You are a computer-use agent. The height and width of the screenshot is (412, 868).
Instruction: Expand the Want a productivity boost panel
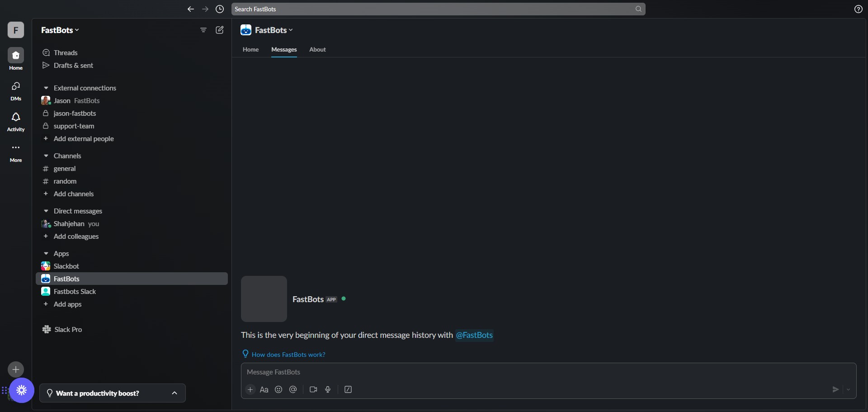[113, 393]
